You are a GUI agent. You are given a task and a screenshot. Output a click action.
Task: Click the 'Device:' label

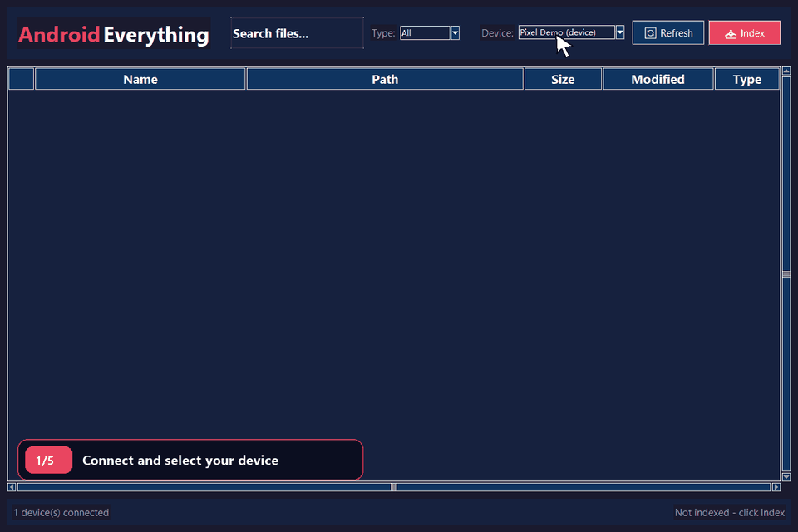497,33
